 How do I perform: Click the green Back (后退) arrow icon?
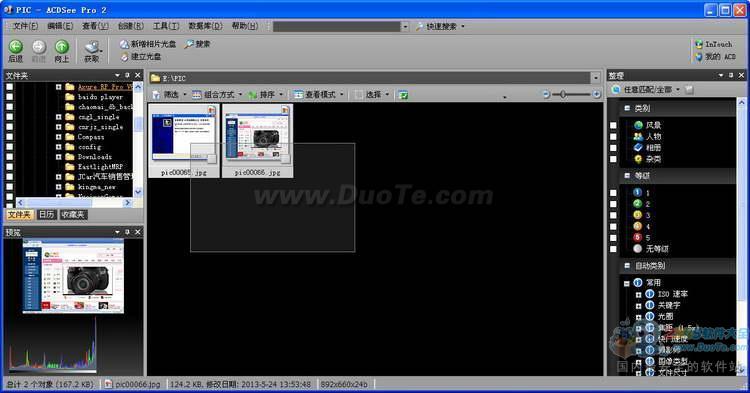(x=16, y=46)
